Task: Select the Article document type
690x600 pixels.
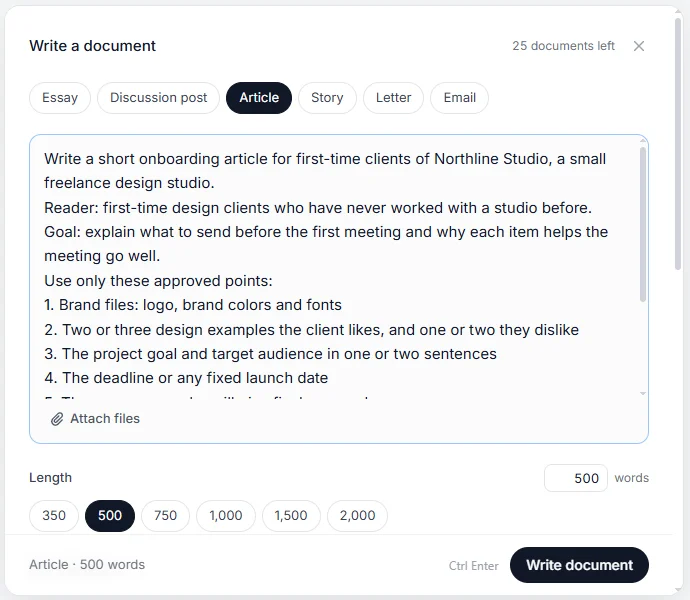Action: point(259,98)
